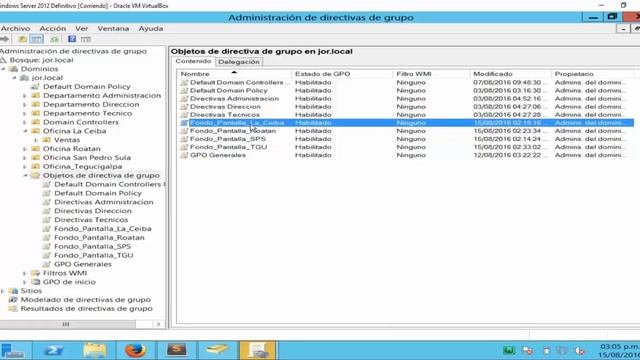Viewport: 640px width, 360px height.
Task: Sort list by Modificado column header
Action: point(510,74)
